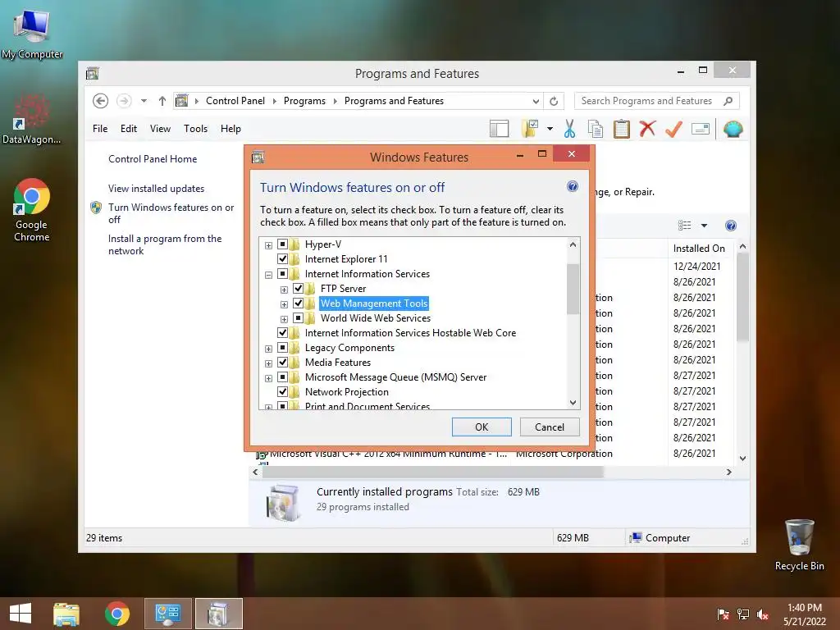Expand the FTP Server node
This screenshot has width=840, height=630.
(284, 290)
